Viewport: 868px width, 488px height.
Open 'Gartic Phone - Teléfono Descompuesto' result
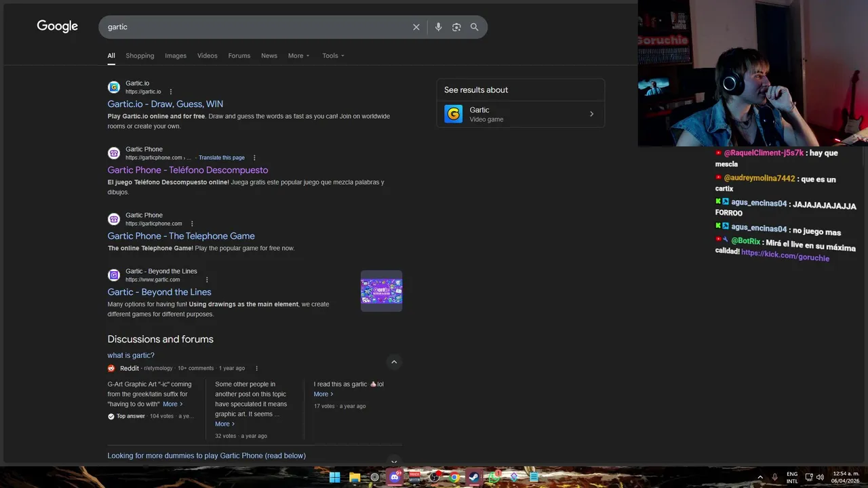188,169
